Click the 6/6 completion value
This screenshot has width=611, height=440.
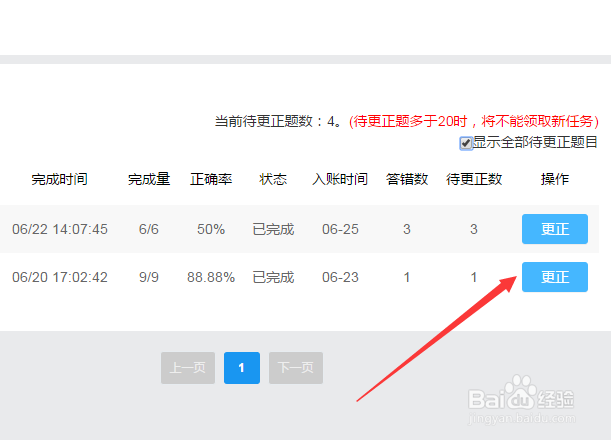point(149,229)
